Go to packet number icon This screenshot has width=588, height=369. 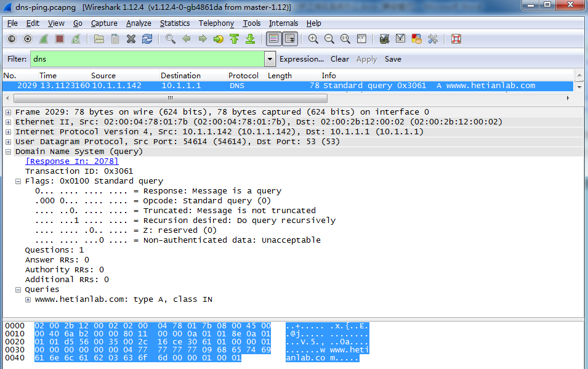218,39
